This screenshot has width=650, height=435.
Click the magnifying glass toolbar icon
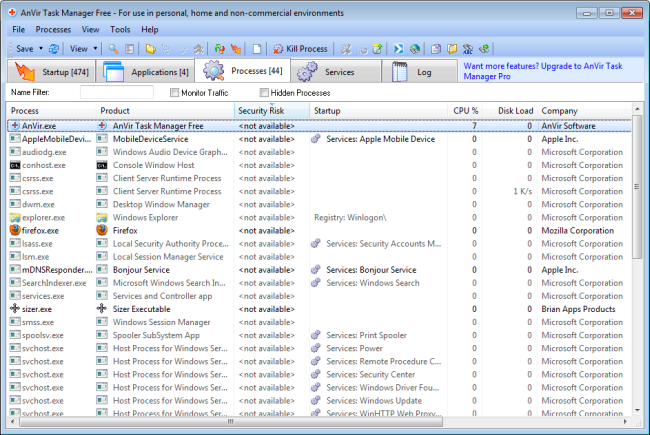click(x=113, y=49)
